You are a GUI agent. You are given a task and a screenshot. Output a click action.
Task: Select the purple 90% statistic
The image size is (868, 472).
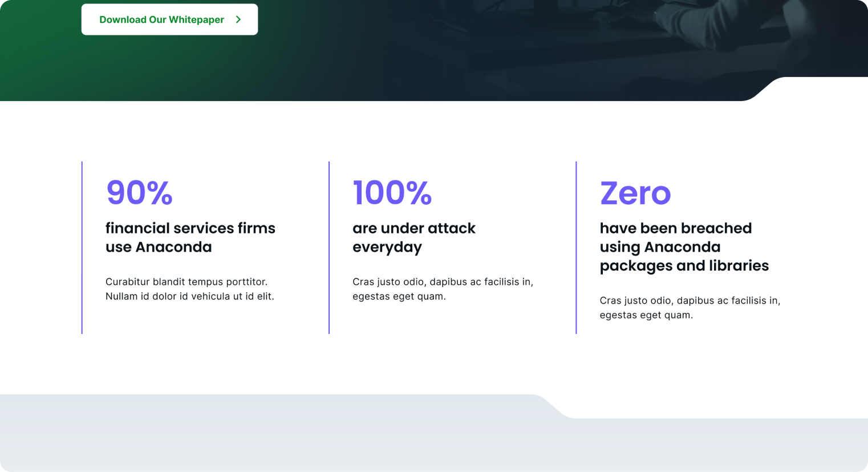click(x=139, y=192)
